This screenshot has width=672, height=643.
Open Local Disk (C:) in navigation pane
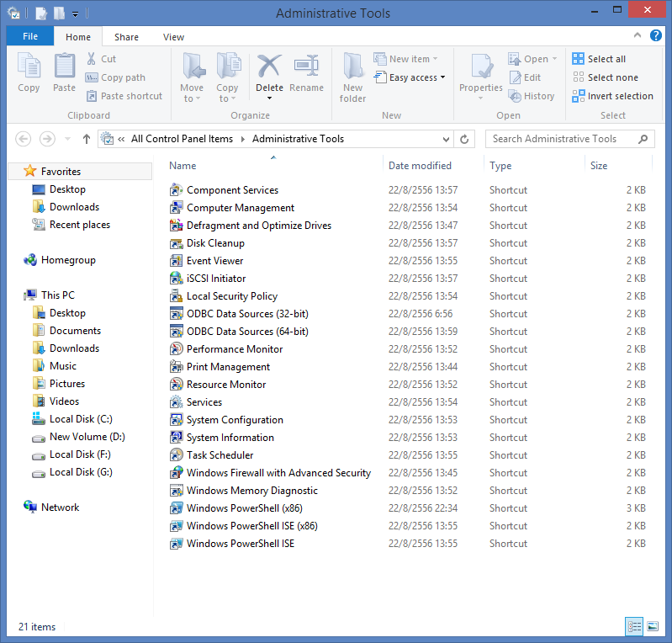(81, 419)
